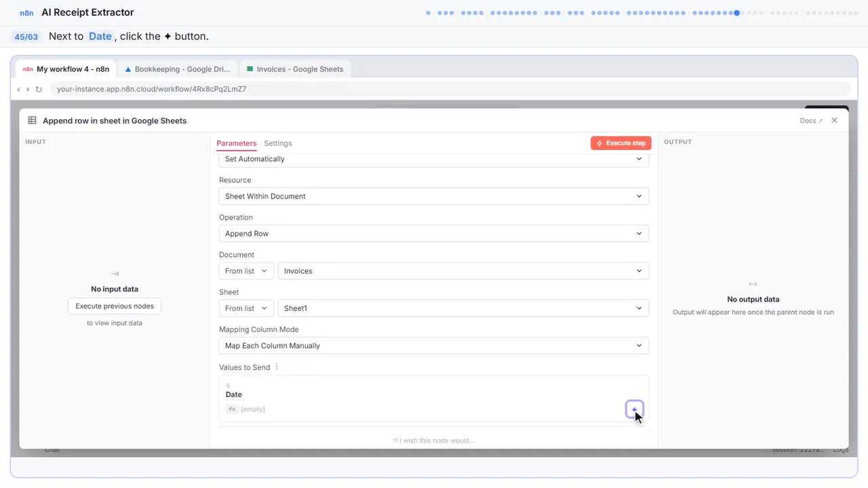Click the drag handle above the Date field
This screenshot has width=868, height=488.
(x=228, y=386)
